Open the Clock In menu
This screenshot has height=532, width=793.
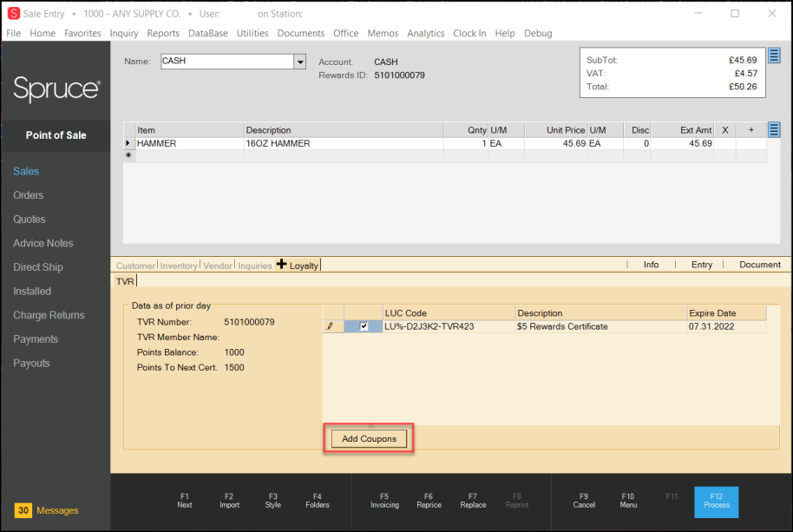pos(469,33)
